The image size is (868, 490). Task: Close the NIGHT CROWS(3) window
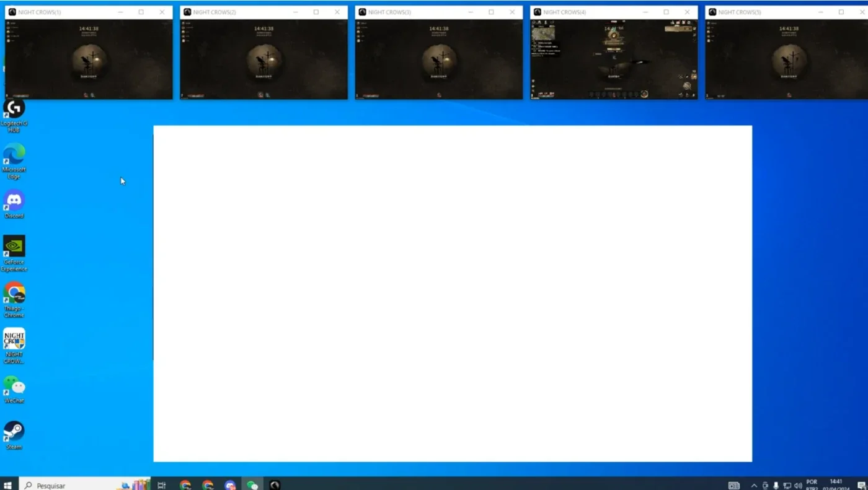(x=512, y=12)
